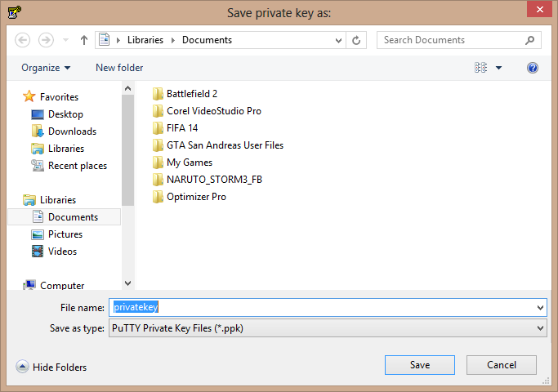The width and height of the screenshot is (558, 392).
Task: Open the File name history dropdown
Action: click(540, 307)
